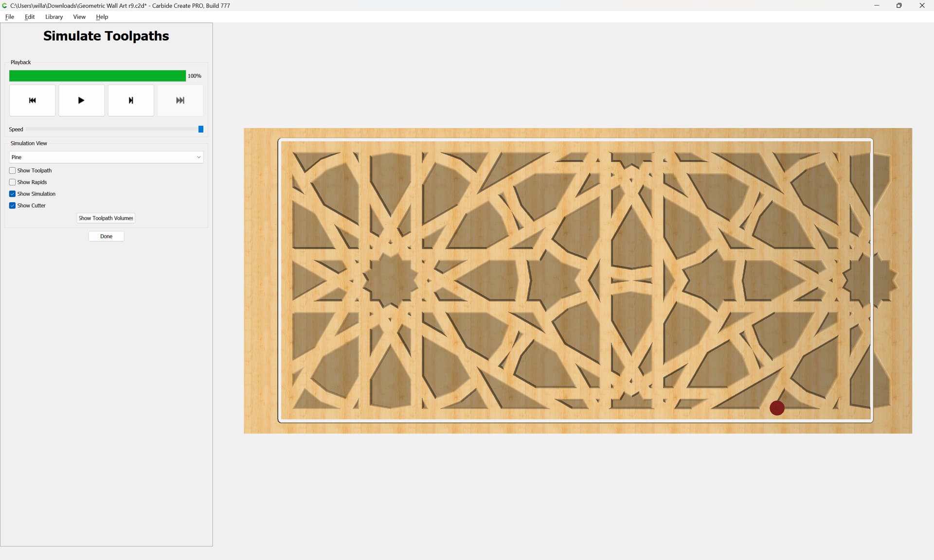The height and width of the screenshot is (560, 934).
Task: Step forward one toolpath step
Action: (x=130, y=100)
